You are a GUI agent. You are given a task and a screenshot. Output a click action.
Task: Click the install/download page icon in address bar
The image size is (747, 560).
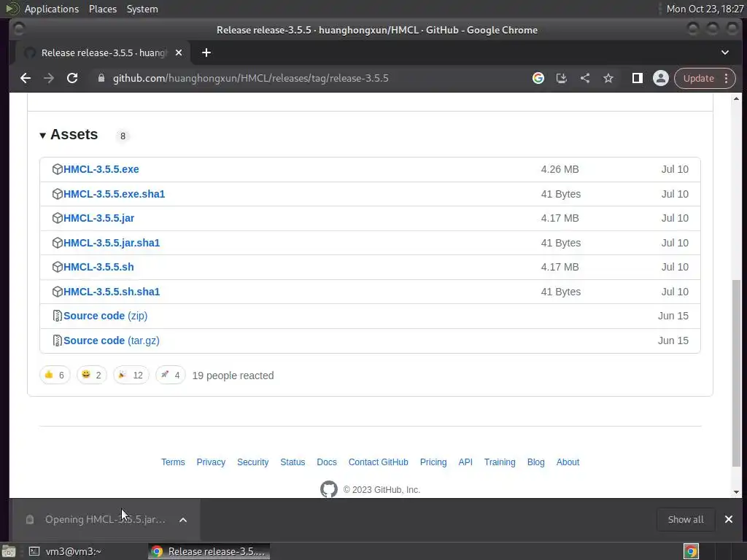pyautogui.click(x=562, y=78)
